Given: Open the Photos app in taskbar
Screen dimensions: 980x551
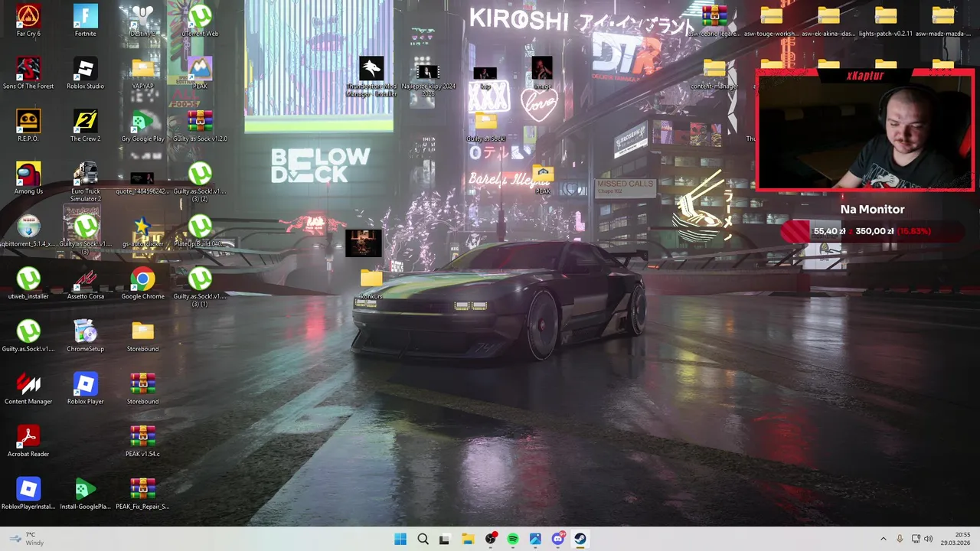Looking at the screenshot, I should 535,539.
